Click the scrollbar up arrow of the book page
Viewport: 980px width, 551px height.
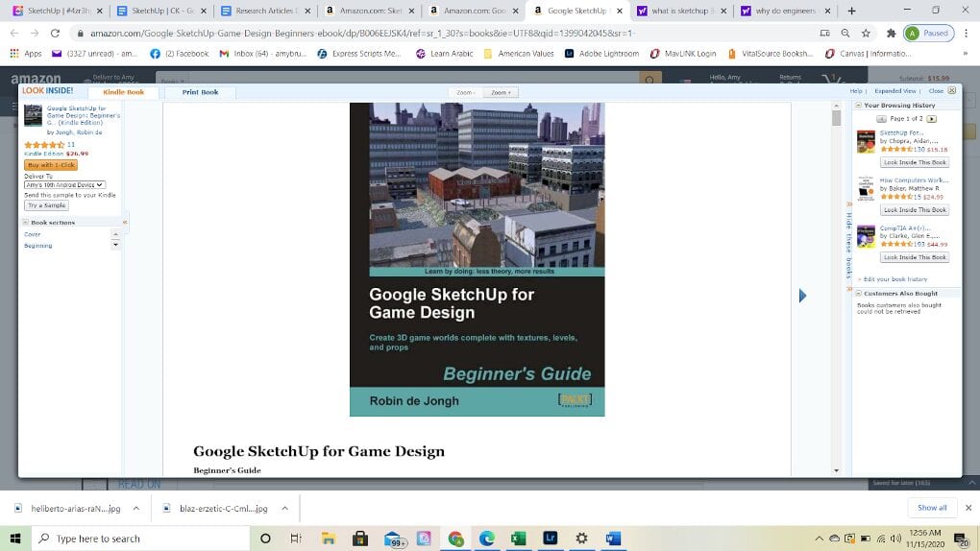pos(836,107)
